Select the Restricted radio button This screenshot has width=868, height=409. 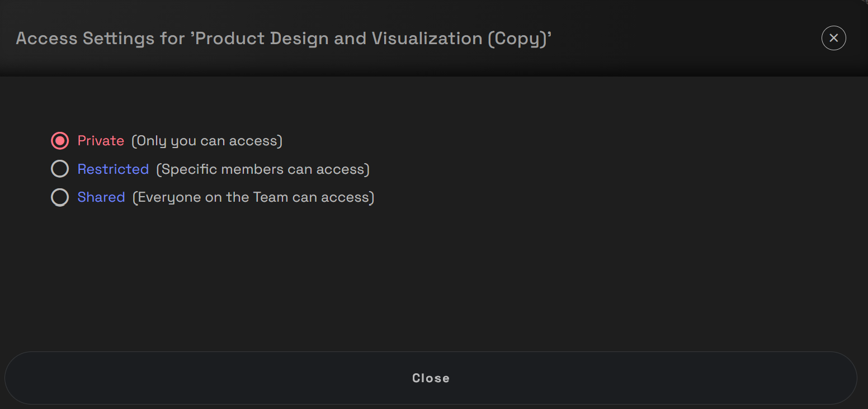tap(60, 169)
